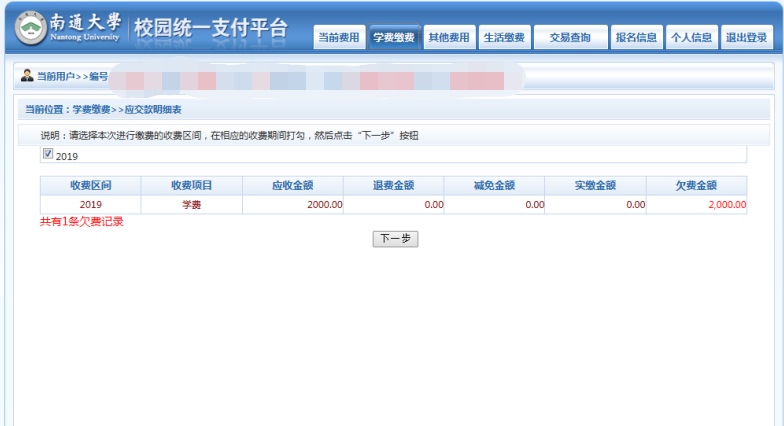The image size is (784, 426).
Task: Select the 交易查询 tab
Action: pyautogui.click(x=570, y=38)
